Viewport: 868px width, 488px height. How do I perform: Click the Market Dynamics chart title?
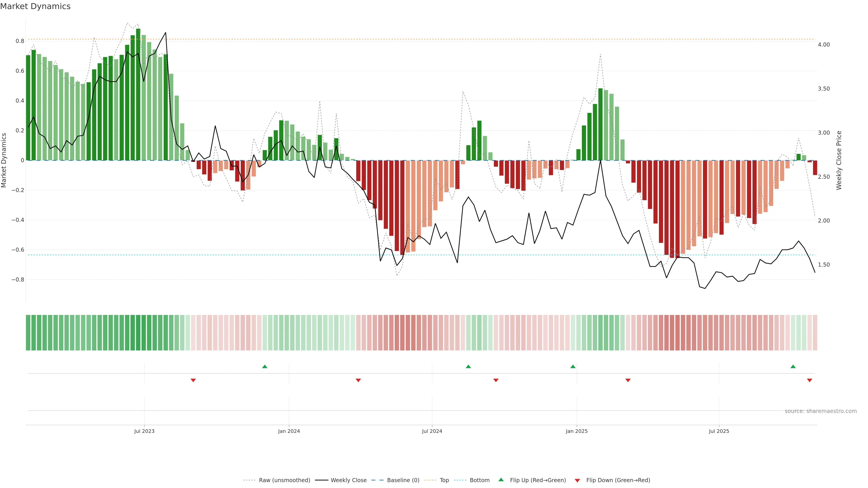point(35,6)
